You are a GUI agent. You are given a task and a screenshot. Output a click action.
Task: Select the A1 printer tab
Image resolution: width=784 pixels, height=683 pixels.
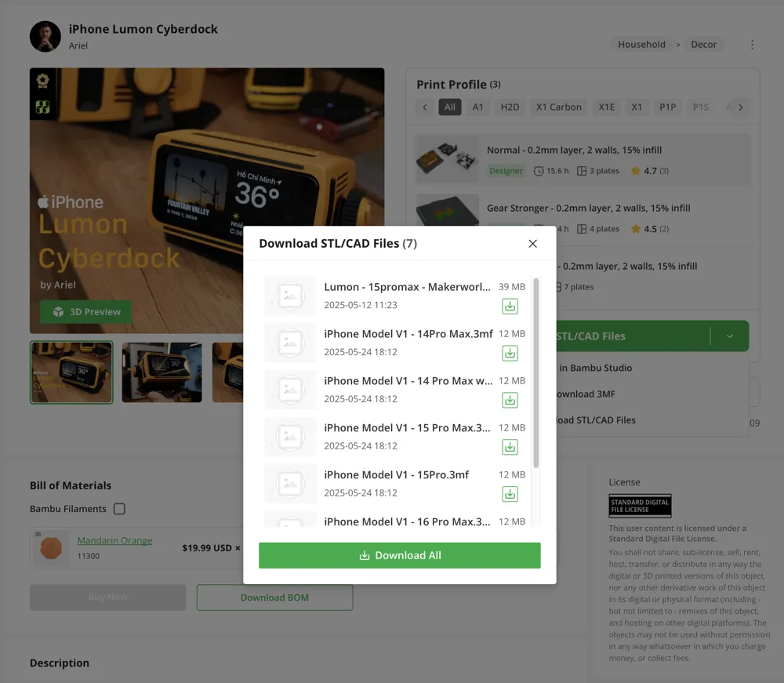pyautogui.click(x=477, y=107)
